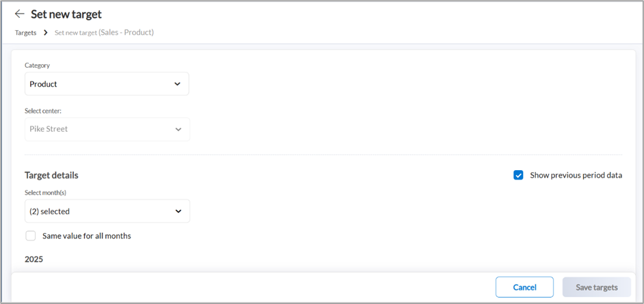Enable the Same value for all months checkbox
This screenshot has height=304, width=644.
31,236
